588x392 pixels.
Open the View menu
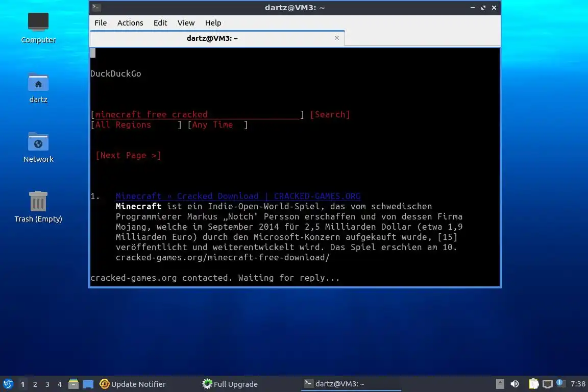pyautogui.click(x=186, y=23)
